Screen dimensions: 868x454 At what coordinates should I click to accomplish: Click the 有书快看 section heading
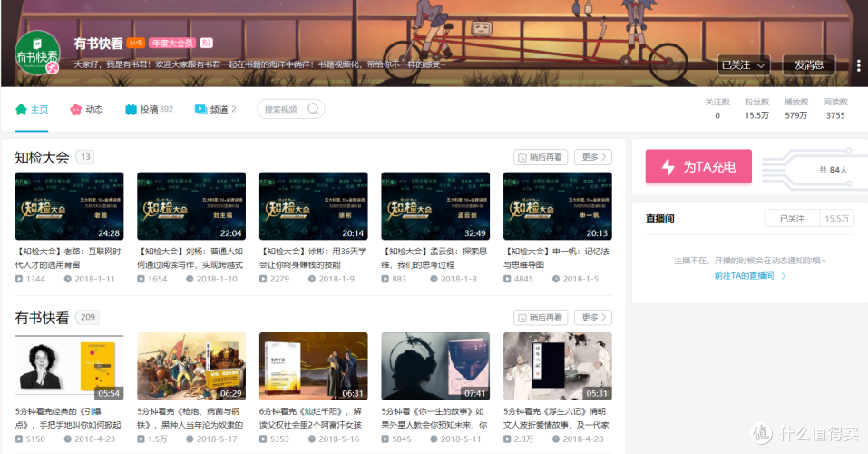click(42, 318)
